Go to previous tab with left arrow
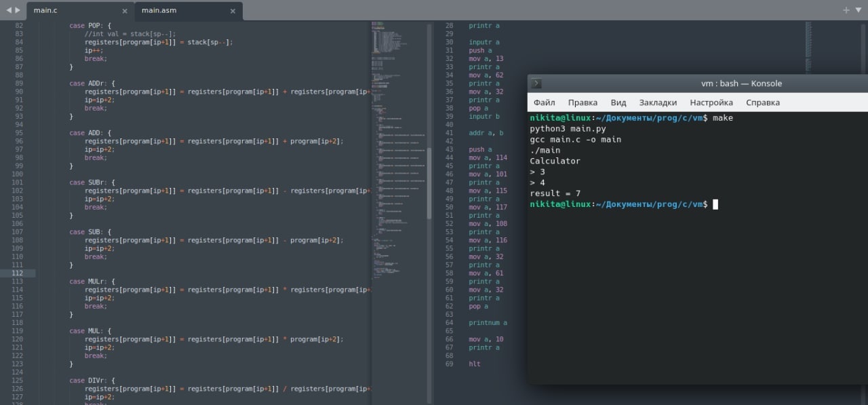 click(8, 10)
